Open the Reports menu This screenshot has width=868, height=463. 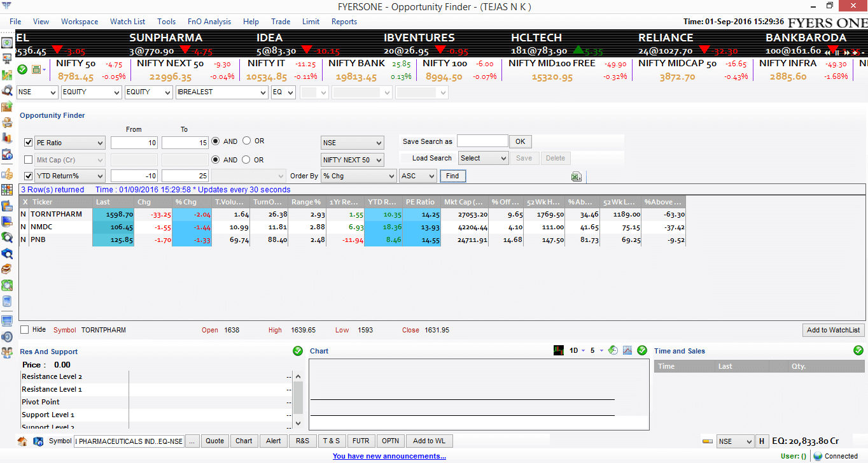[x=344, y=22]
